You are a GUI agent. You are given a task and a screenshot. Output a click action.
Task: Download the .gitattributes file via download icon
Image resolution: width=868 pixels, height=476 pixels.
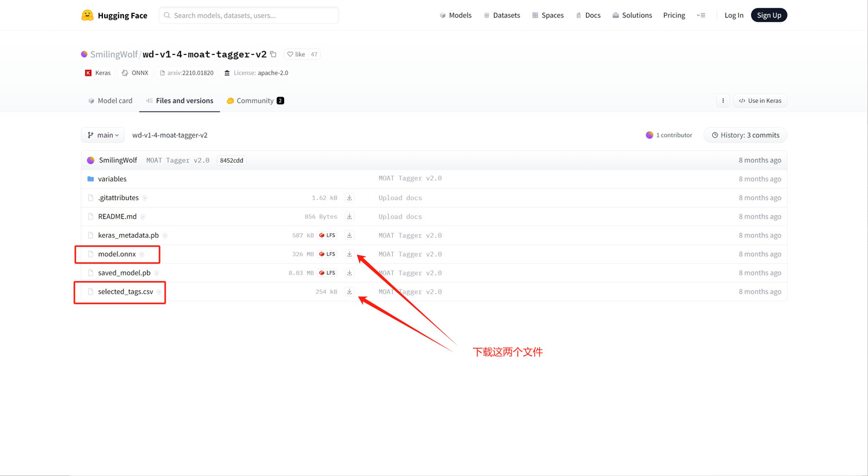tap(350, 198)
